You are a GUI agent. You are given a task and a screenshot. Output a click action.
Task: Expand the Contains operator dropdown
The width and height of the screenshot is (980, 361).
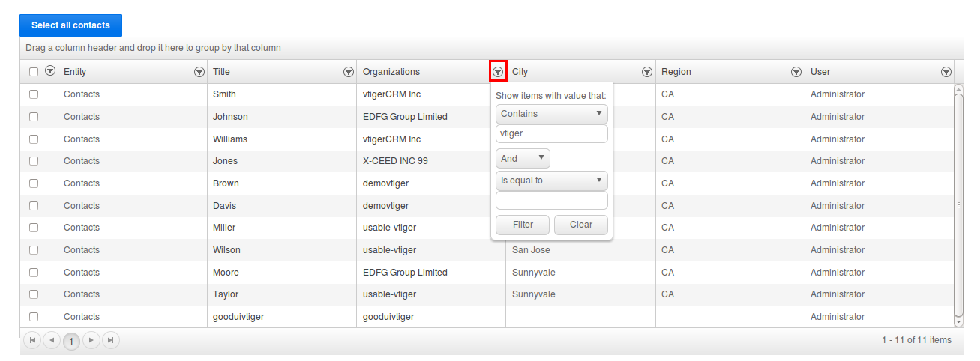coord(551,114)
